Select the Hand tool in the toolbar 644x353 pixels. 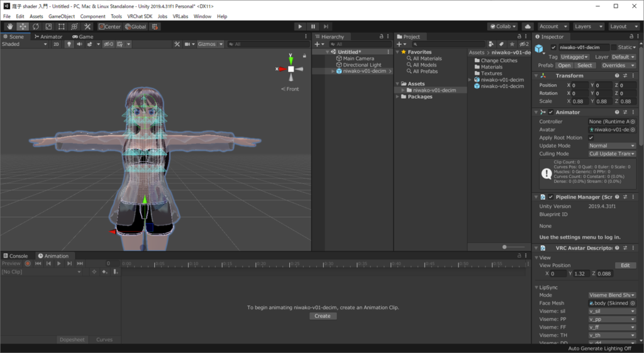pos(9,26)
